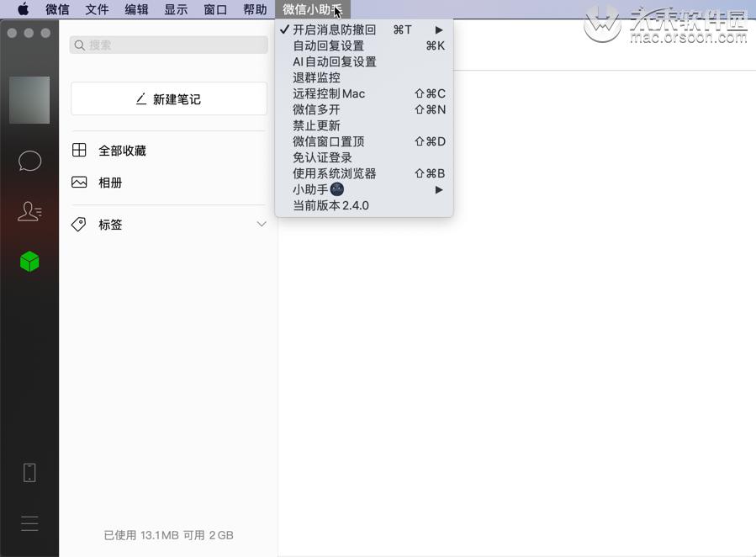The image size is (756, 557).
Task: Open the Chats panel from the sidebar
Action: 29,161
